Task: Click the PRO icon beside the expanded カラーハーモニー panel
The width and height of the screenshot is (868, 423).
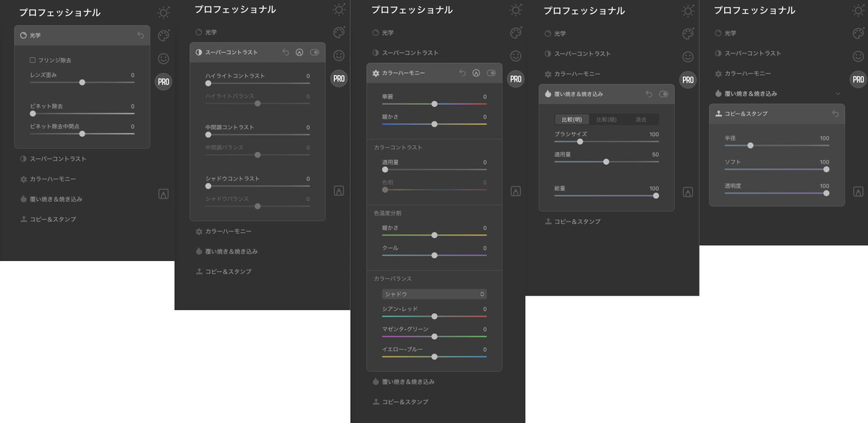Action: tap(516, 80)
